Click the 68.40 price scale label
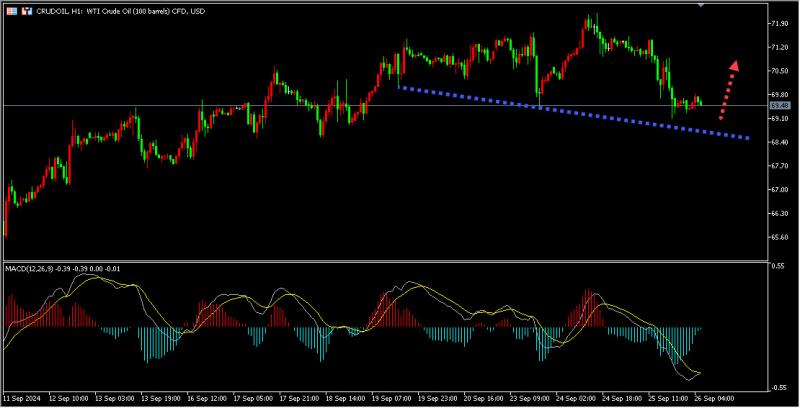This screenshot has width=800, height=408. coord(781,142)
